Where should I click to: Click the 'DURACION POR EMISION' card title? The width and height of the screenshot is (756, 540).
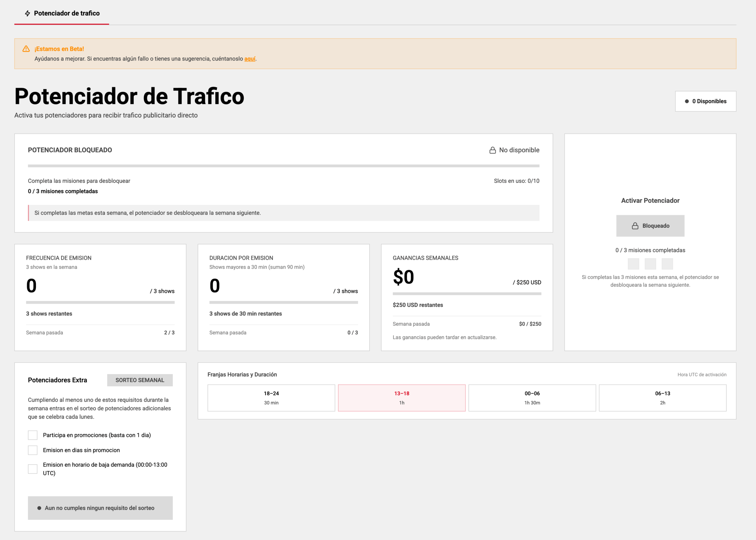point(241,258)
